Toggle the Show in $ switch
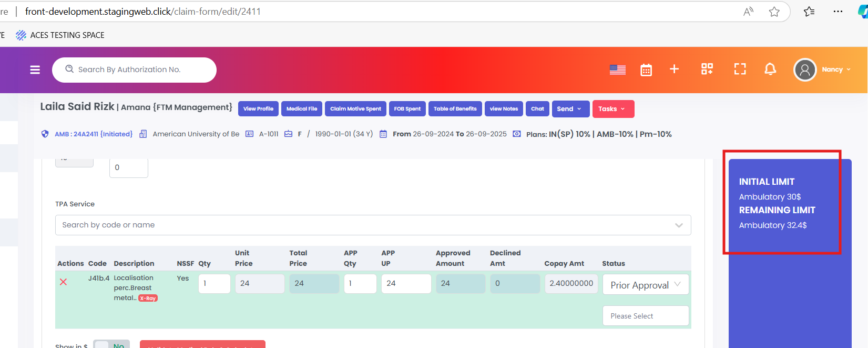Viewport: 868px width, 348px height. (x=111, y=345)
